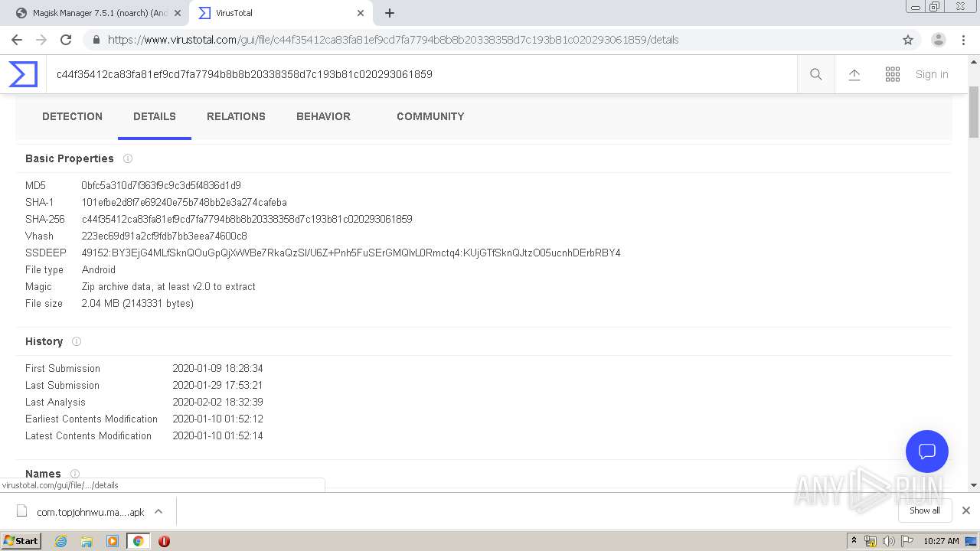
Task: Click the taskbar clock 10:27 AM
Action: pos(941,541)
